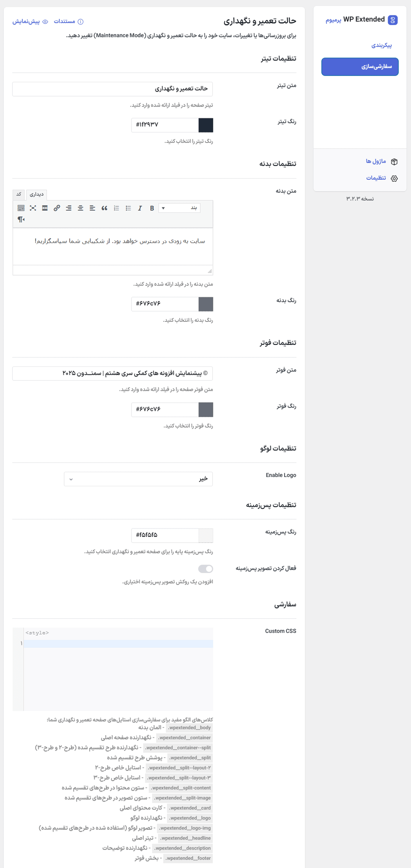This screenshot has width=411, height=868.
Task: Apply a bulleted list to the body
Action: [x=128, y=208]
